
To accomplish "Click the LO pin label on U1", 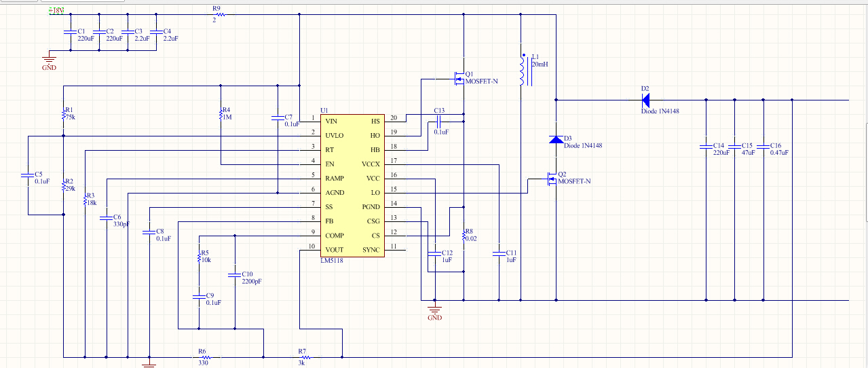I will click(x=376, y=193).
